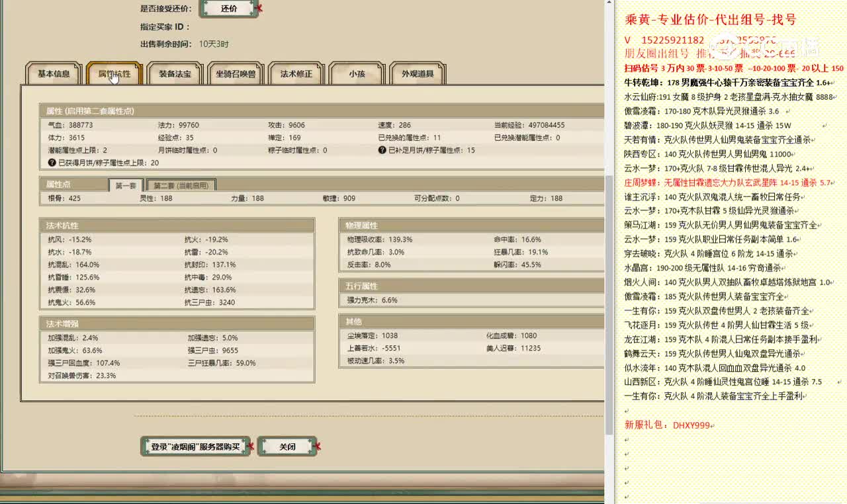847x504 pixels.
Task: Switch to the 装备法宝 tab
Action: 175,74
